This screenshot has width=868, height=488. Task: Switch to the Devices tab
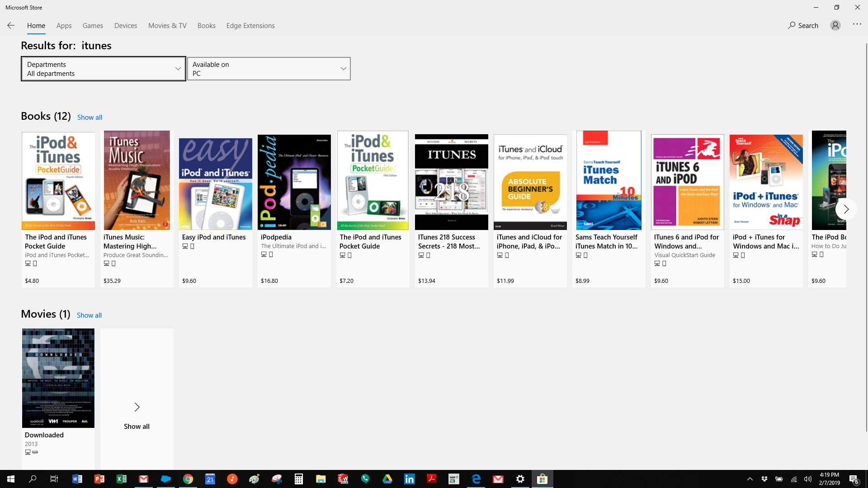tap(126, 26)
